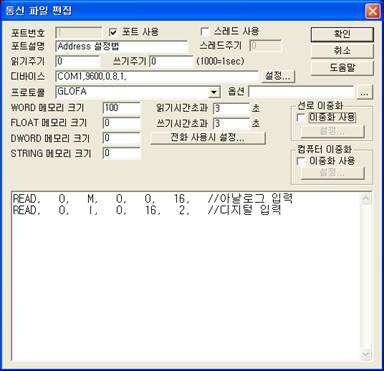
Task: Open 전화 사용시 설정... dialog
Action: pos(208,138)
